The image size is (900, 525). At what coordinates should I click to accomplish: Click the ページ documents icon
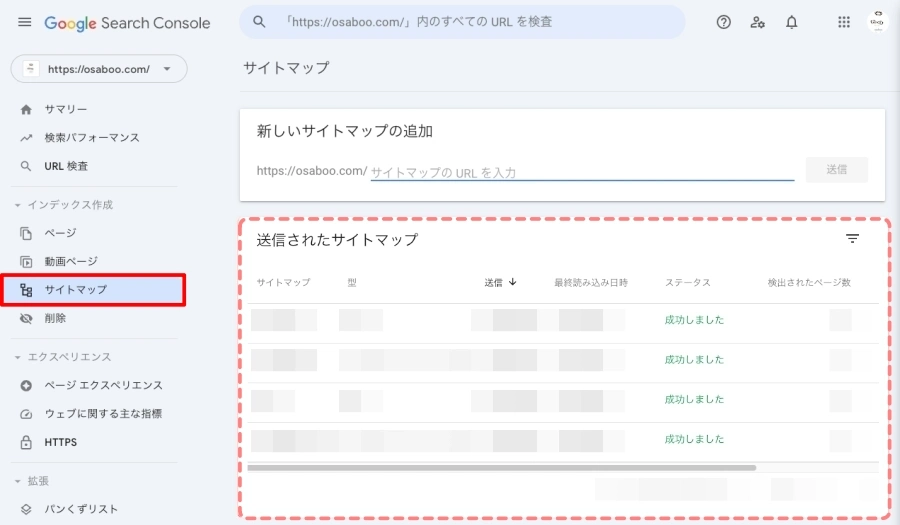[26, 234]
